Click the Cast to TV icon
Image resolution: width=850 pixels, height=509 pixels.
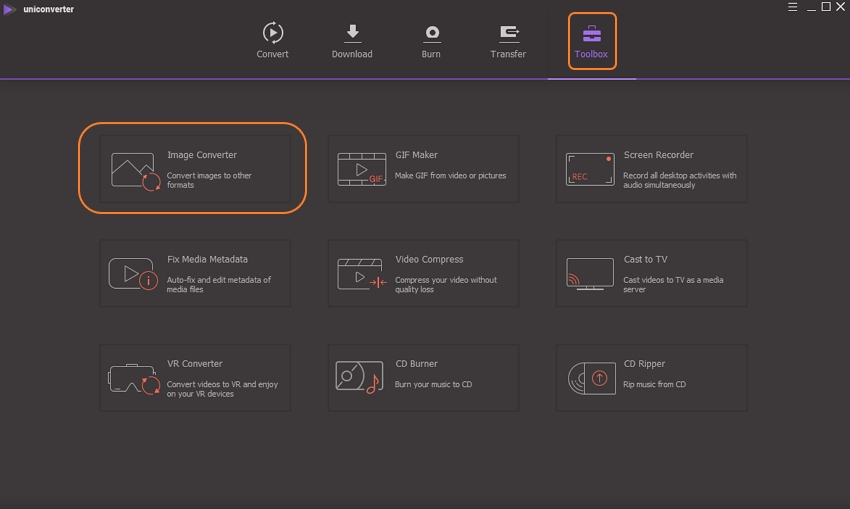(x=589, y=274)
